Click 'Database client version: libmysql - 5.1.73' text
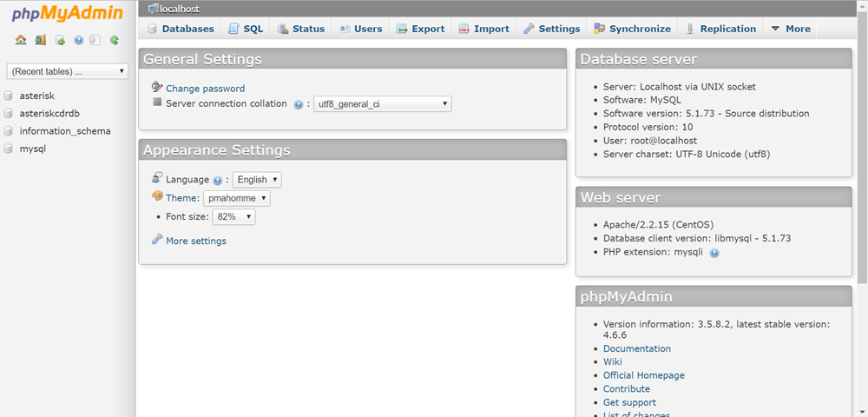The width and height of the screenshot is (868, 417). [x=697, y=239]
